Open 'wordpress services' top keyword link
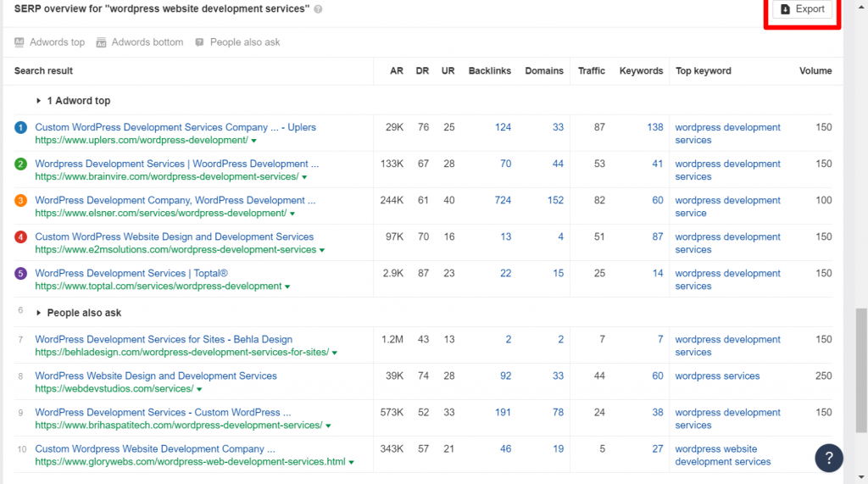The width and height of the screenshot is (868, 484). (x=717, y=376)
